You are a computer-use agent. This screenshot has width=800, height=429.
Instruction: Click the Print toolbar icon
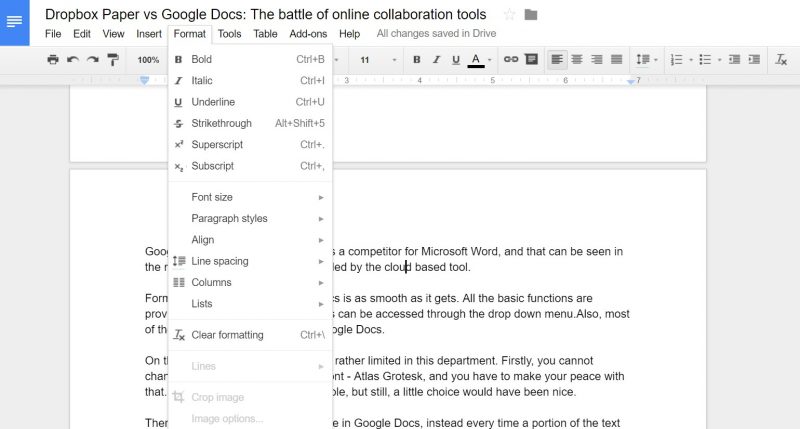coord(53,60)
